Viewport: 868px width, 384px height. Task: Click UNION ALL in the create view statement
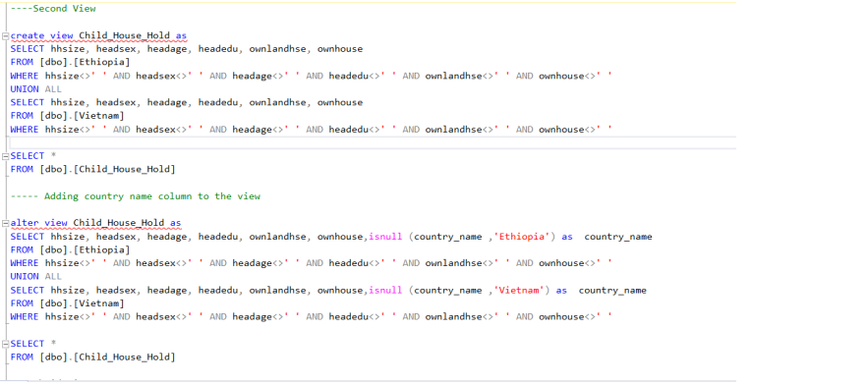pos(36,89)
